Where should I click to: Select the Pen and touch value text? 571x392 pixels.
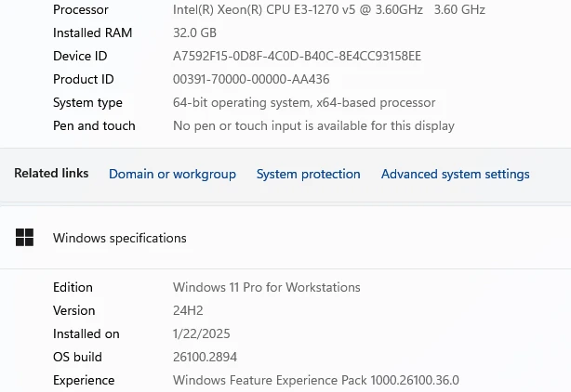(313, 125)
